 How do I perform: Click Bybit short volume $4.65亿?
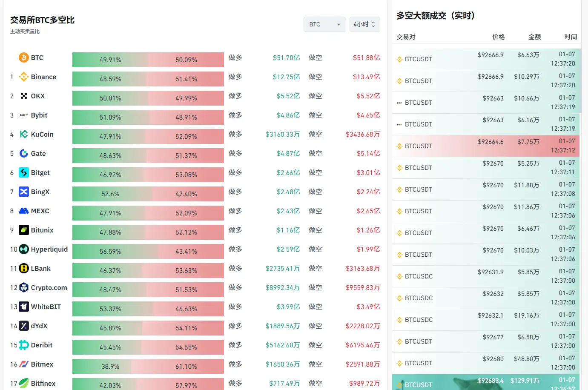click(x=368, y=115)
